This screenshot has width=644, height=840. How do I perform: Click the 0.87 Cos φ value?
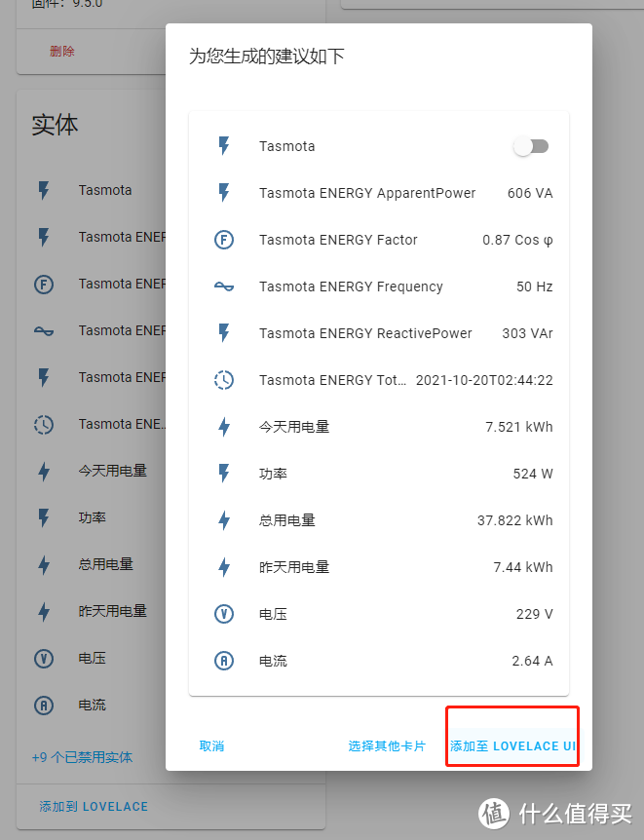[517, 240]
